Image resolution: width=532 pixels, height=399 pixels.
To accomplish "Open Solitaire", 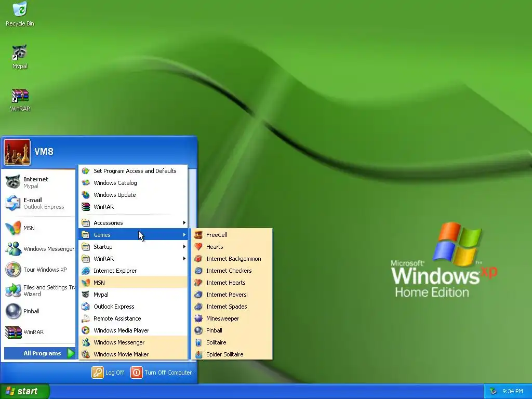I will pyautogui.click(x=232, y=342).
